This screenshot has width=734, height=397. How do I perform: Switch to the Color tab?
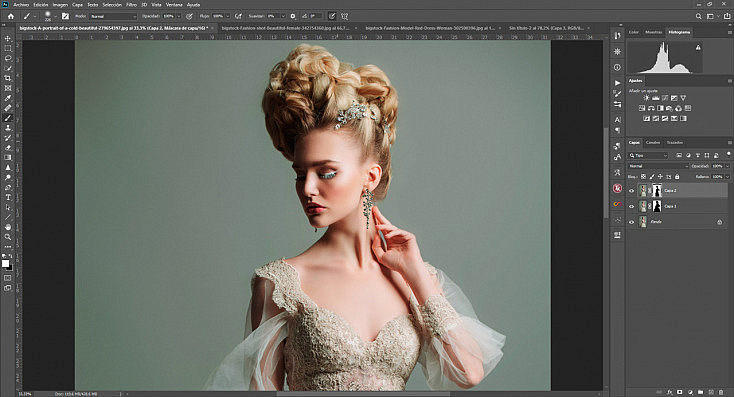click(633, 32)
